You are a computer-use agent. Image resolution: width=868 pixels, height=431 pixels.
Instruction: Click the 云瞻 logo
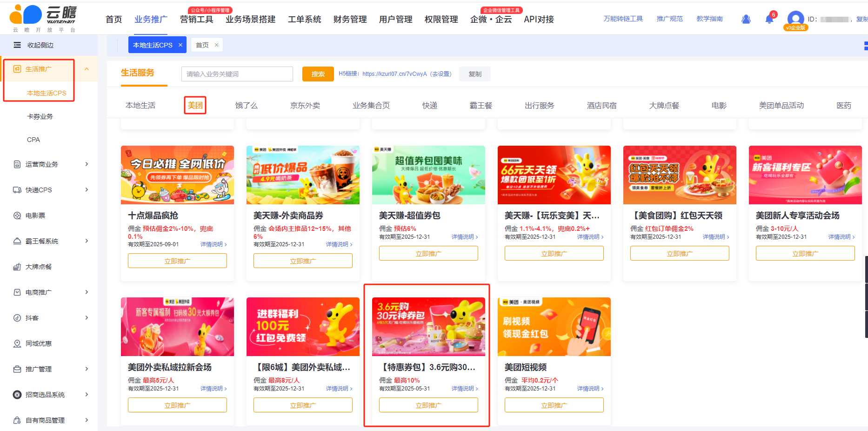tap(44, 18)
